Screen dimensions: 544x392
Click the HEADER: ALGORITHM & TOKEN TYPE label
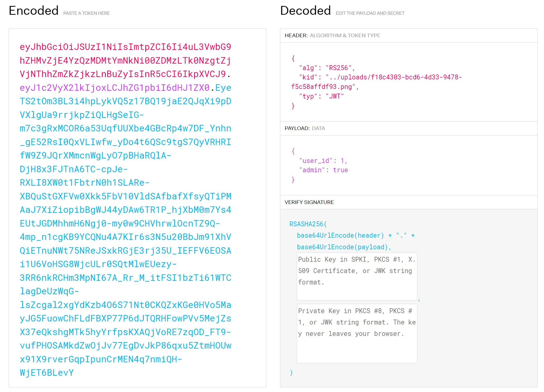(332, 35)
